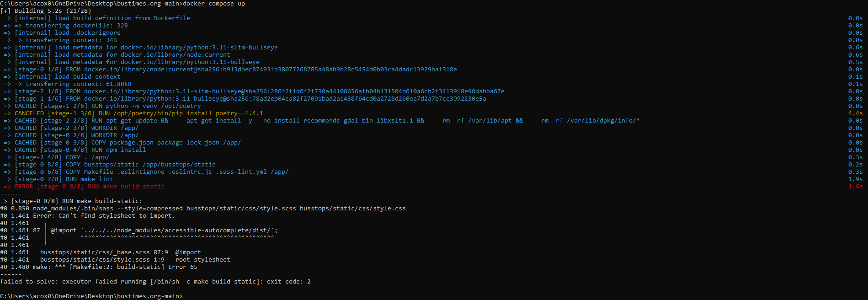Click the "make: *** [Makefile:2: build-static]" line

(115, 267)
